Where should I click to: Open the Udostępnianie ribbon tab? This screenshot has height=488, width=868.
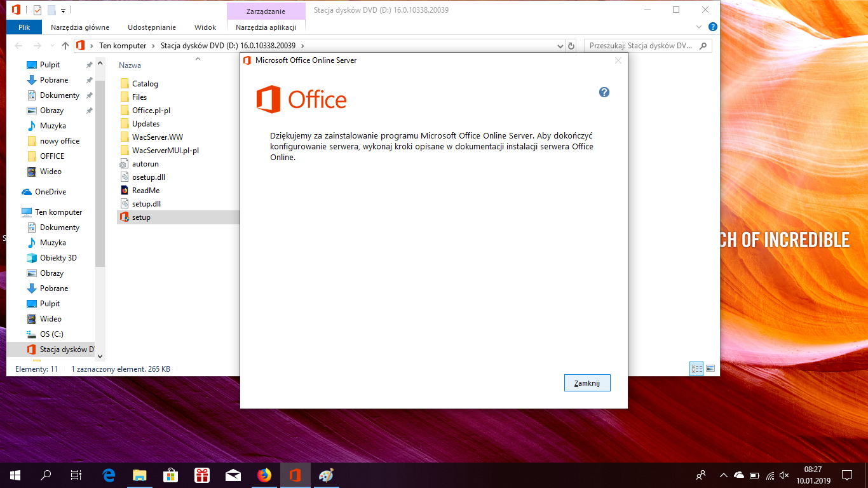pyautogui.click(x=152, y=27)
